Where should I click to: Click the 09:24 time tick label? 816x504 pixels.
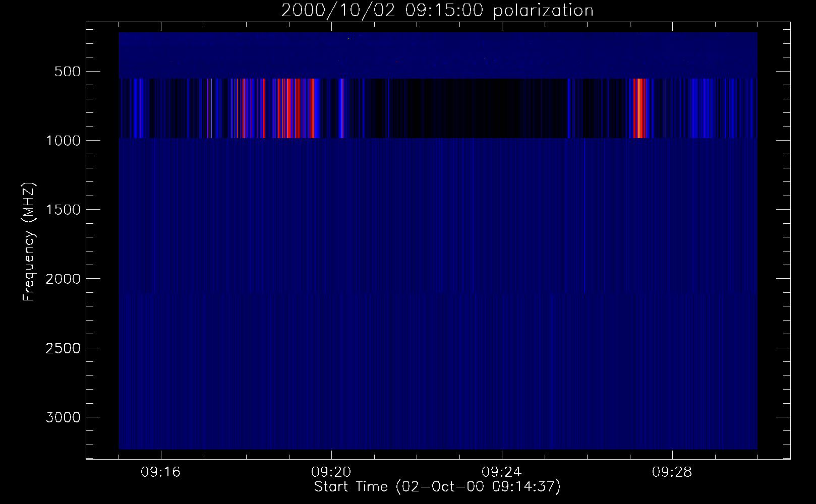[502, 472]
